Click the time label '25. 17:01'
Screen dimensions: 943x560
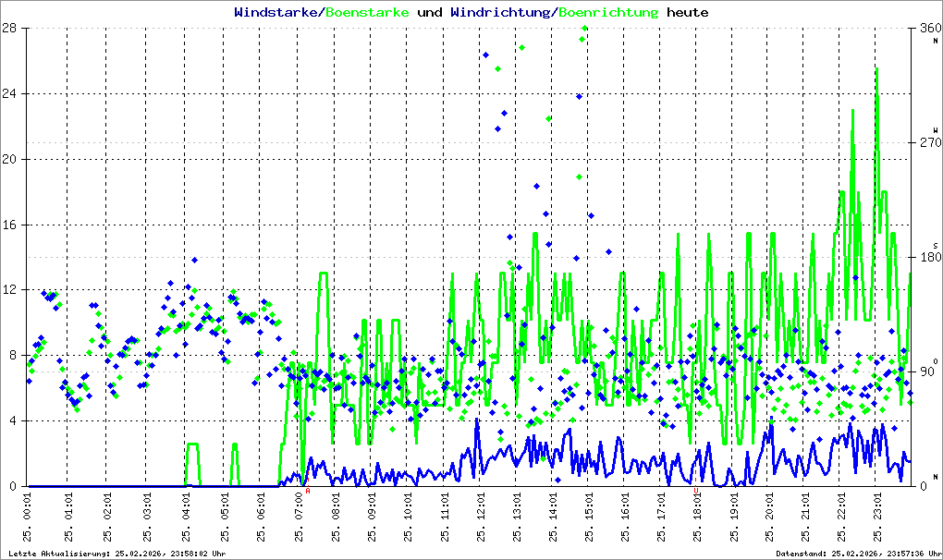(661, 517)
